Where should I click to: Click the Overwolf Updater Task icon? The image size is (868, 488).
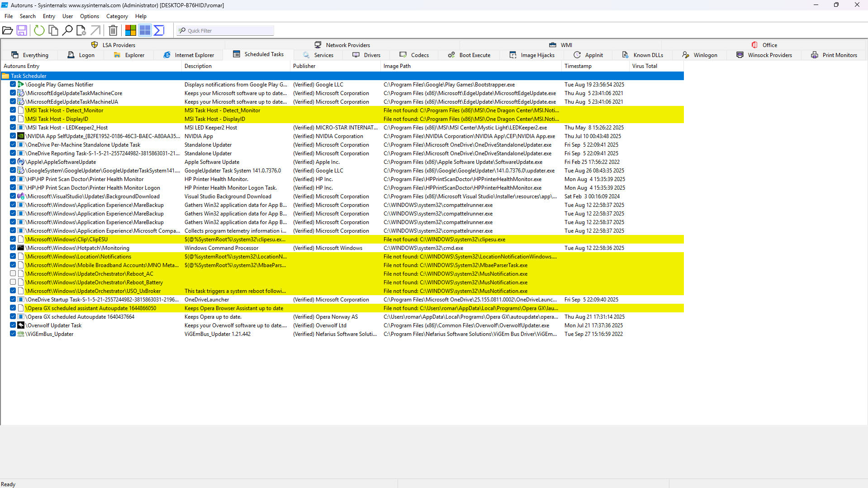pyautogui.click(x=21, y=325)
